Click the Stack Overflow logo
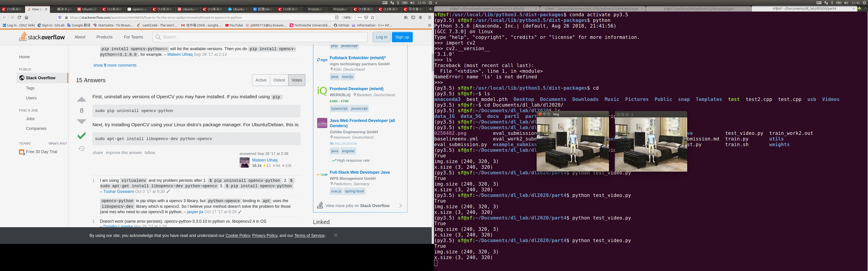 pyautogui.click(x=42, y=37)
